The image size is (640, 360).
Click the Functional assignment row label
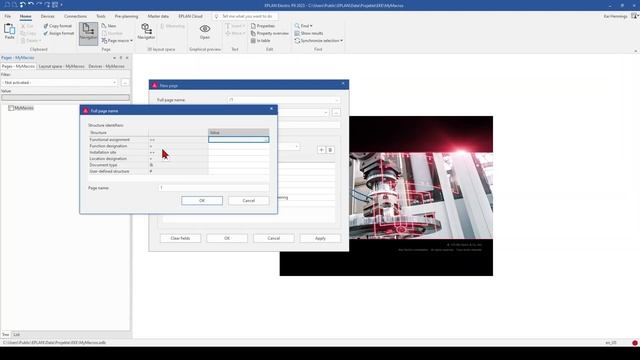109,140
